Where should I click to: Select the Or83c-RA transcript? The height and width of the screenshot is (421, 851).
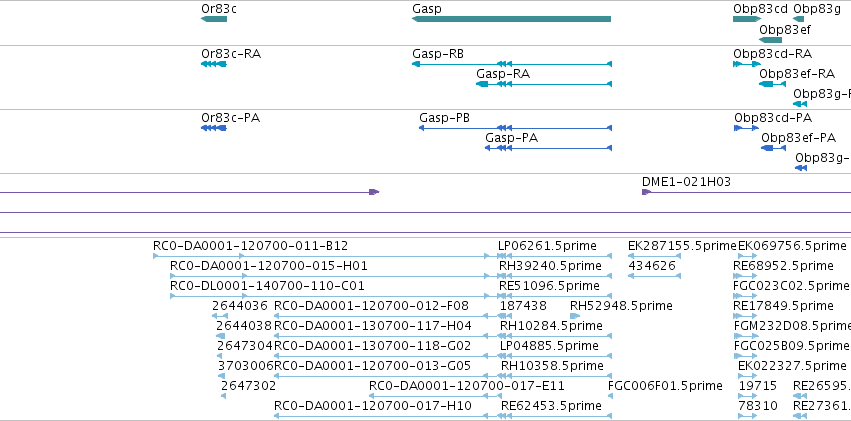tap(214, 64)
